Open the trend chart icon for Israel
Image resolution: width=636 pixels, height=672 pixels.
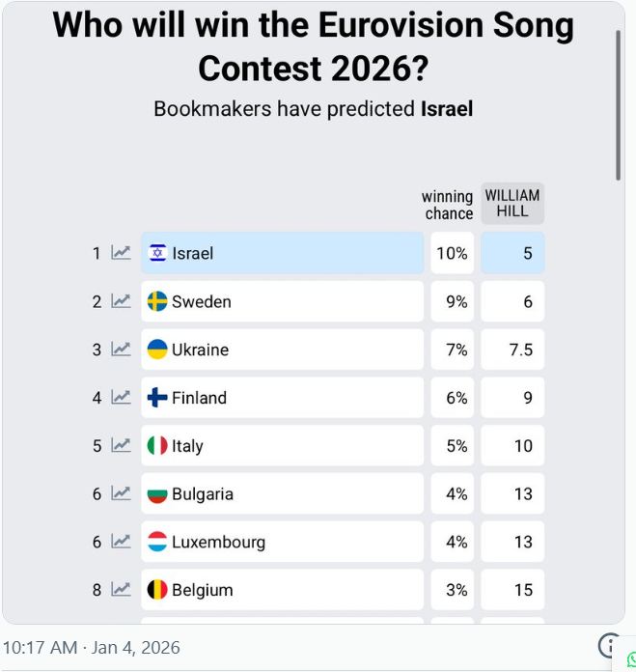[121, 253]
